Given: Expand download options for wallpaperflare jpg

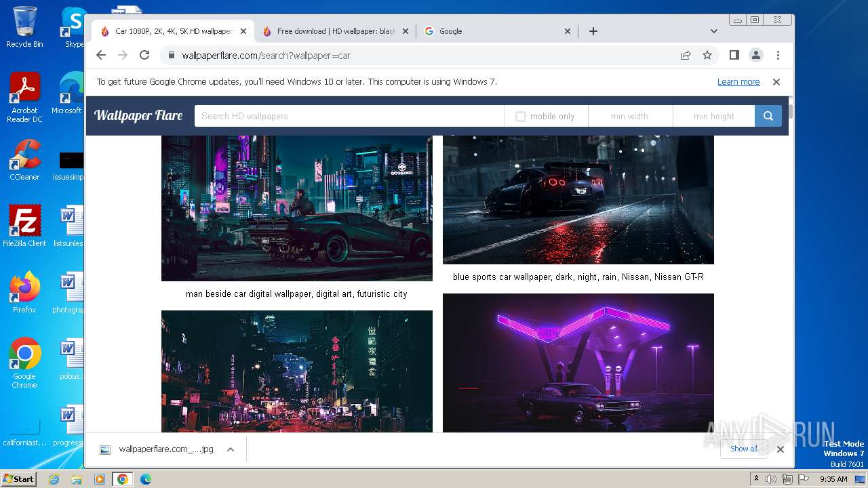Looking at the screenshot, I should (231, 449).
